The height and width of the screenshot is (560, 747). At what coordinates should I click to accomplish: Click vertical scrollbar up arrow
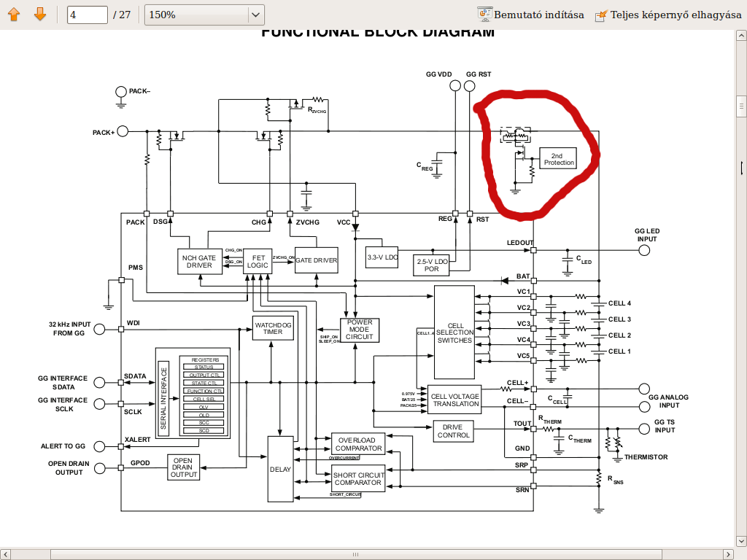[x=741, y=36]
